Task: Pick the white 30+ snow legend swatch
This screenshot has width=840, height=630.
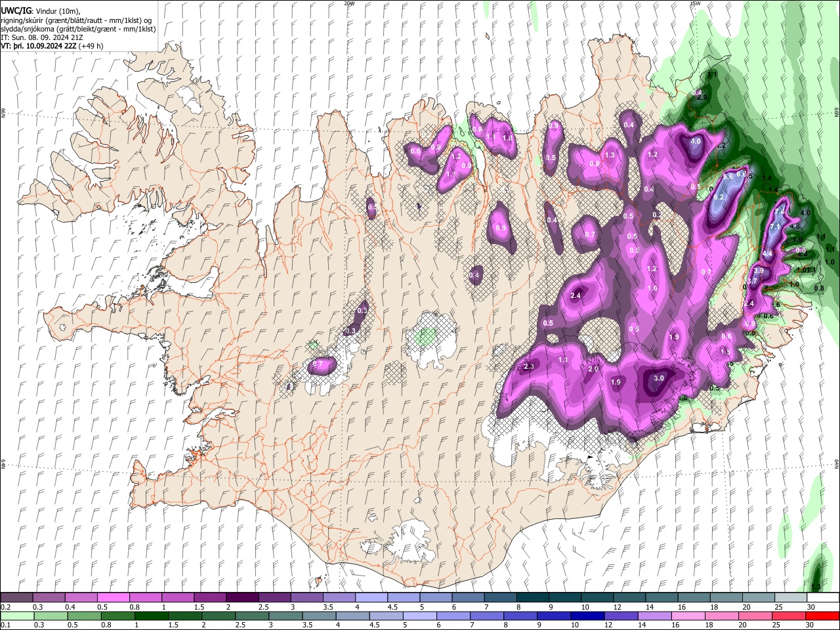Action: coord(823,597)
